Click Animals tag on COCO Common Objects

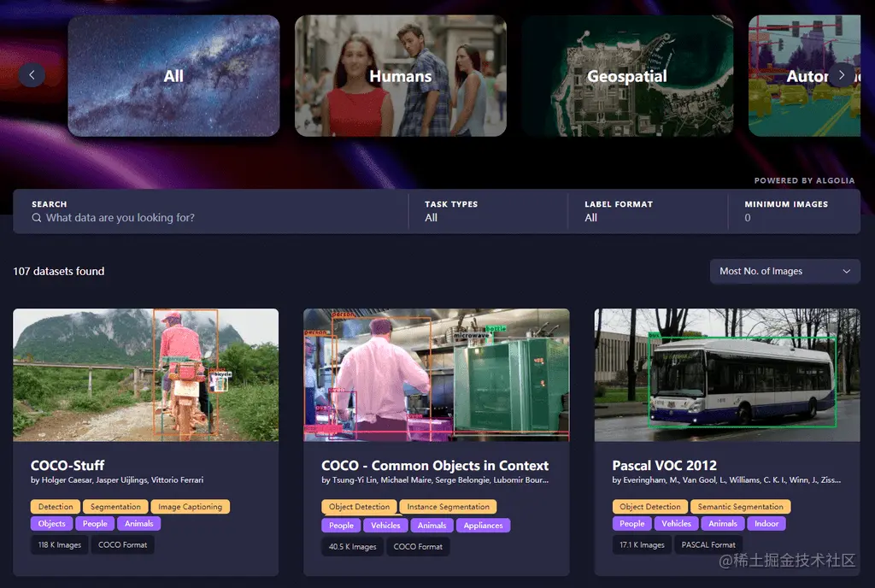point(432,525)
